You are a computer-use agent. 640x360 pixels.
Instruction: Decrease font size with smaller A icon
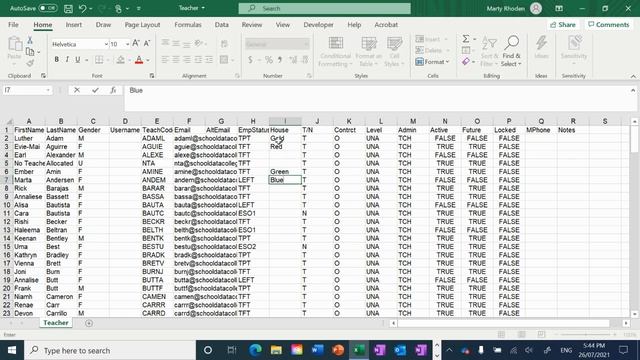point(147,43)
